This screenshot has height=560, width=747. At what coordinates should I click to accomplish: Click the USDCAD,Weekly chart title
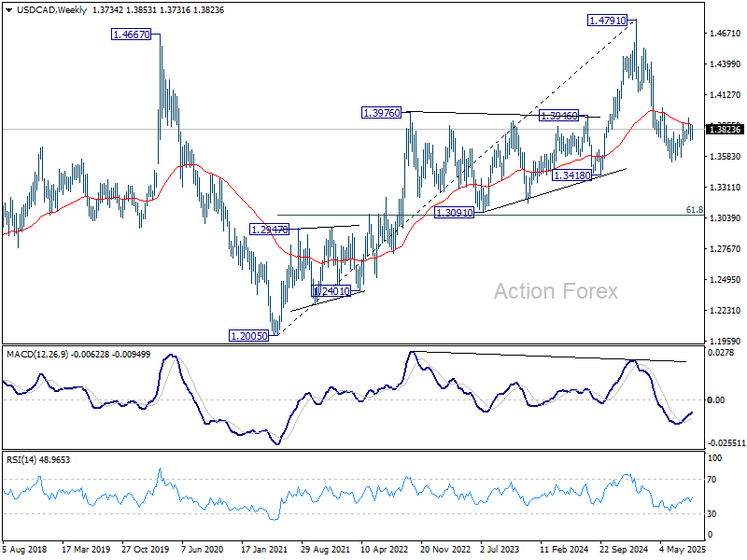pyautogui.click(x=52, y=10)
